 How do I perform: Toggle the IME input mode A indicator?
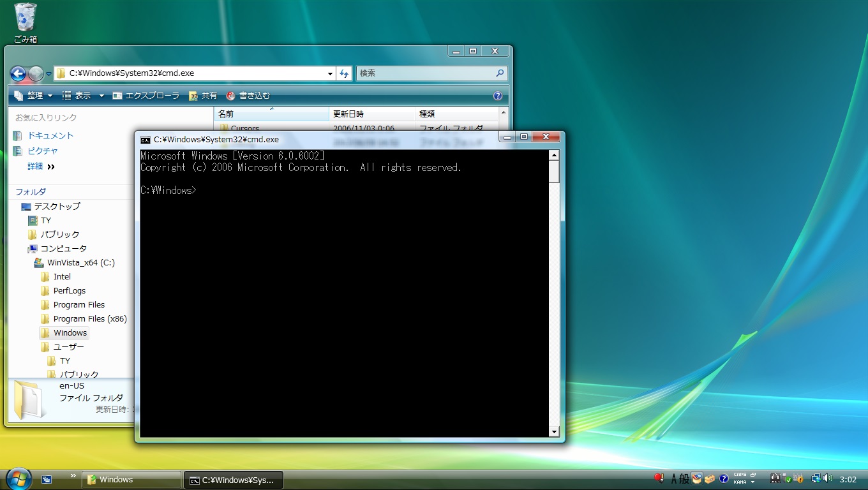673,479
